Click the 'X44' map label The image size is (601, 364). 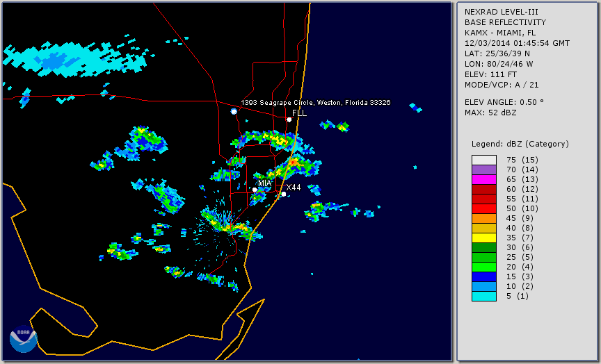[294, 188]
